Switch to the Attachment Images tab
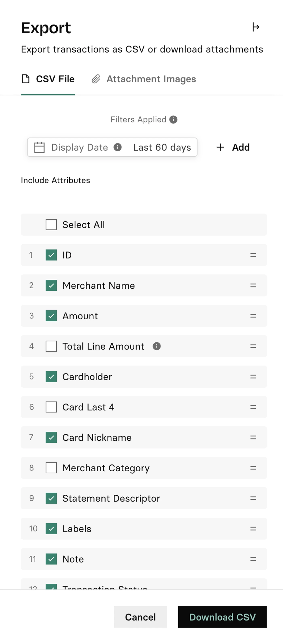Viewport: 283px width, 644px height. [144, 79]
